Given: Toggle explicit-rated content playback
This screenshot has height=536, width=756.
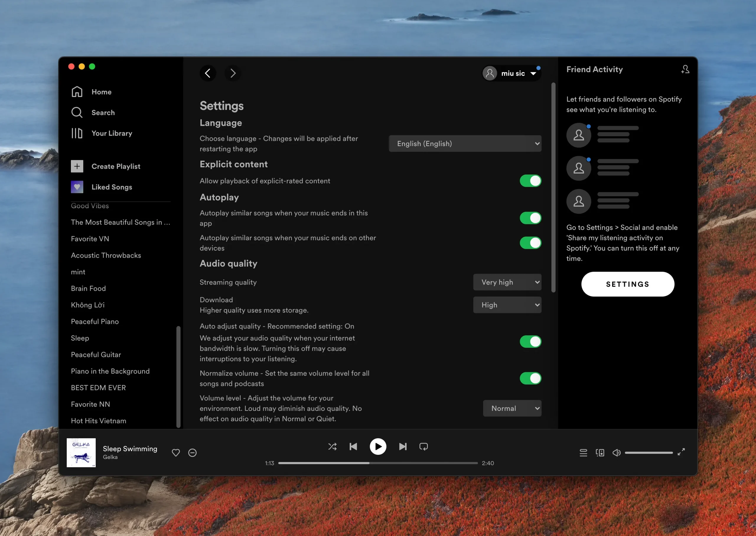Looking at the screenshot, I should coord(530,181).
